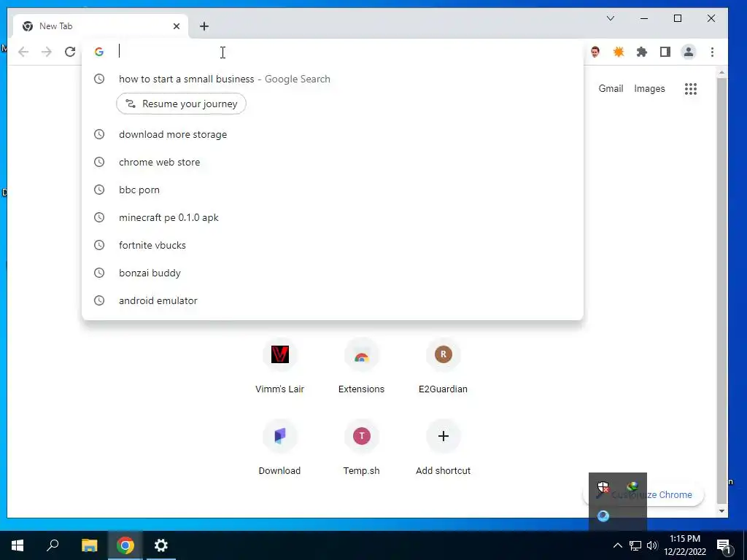Open Settings gear in the taskbar
This screenshot has width=747, height=560.
click(161, 545)
